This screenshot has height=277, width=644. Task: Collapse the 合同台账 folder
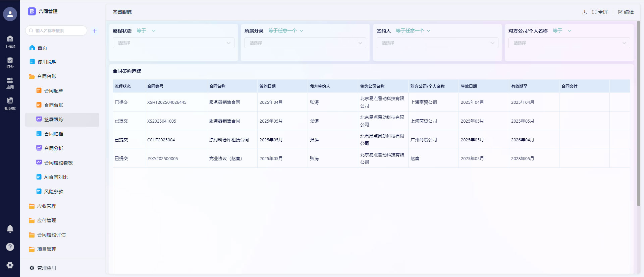pos(47,76)
